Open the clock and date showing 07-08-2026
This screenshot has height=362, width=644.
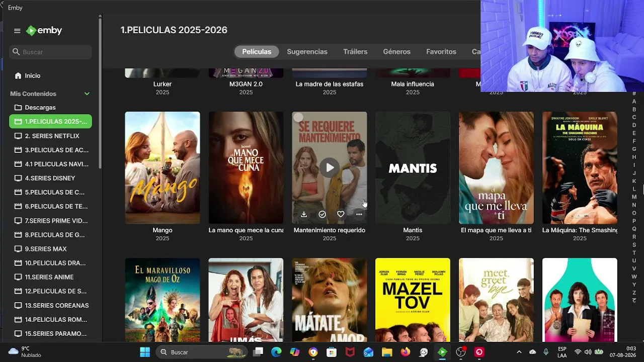point(623,352)
